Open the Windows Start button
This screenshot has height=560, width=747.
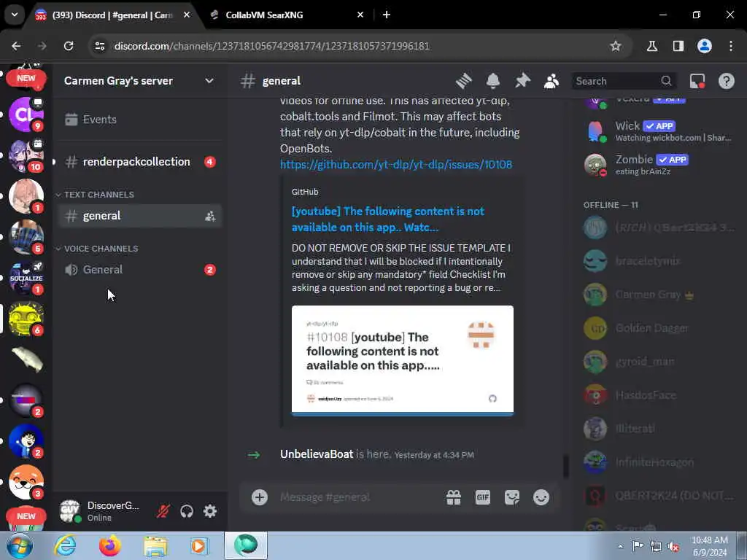(x=19, y=545)
